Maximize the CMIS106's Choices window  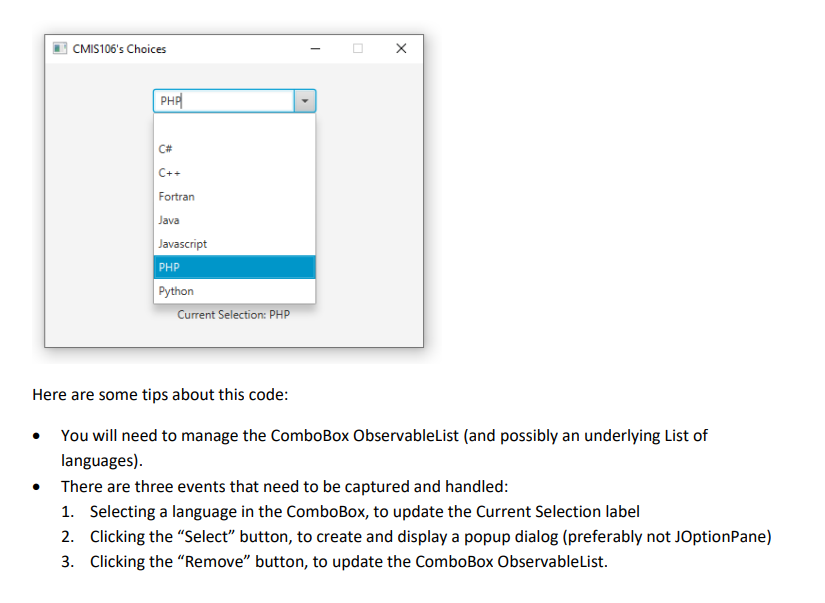(x=357, y=48)
